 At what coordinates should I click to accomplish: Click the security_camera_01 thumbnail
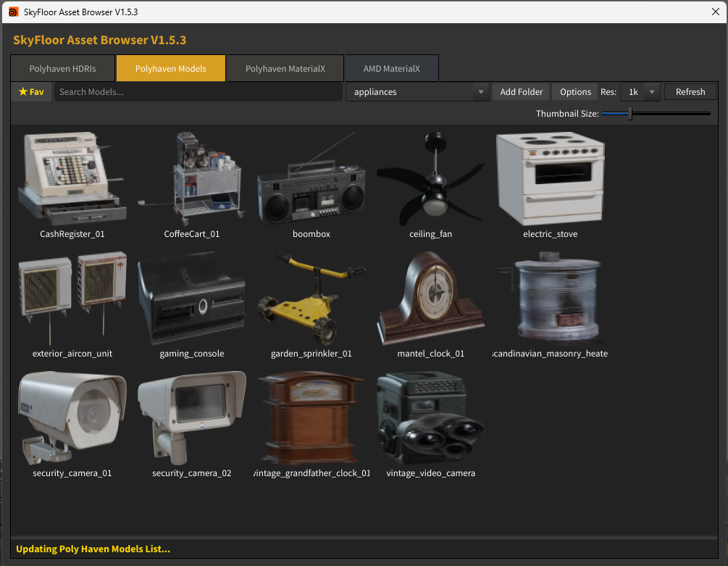point(72,418)
